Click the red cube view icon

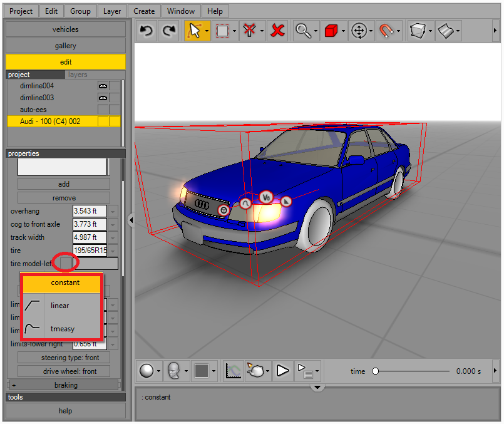tap(331, 31)
